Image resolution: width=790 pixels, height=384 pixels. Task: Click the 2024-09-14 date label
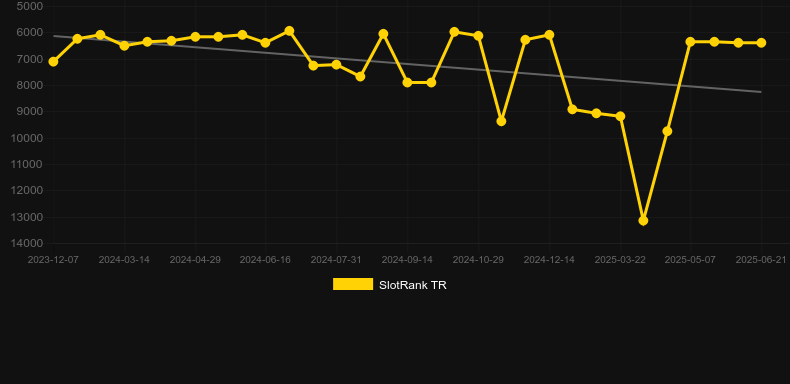click(407, 260)
